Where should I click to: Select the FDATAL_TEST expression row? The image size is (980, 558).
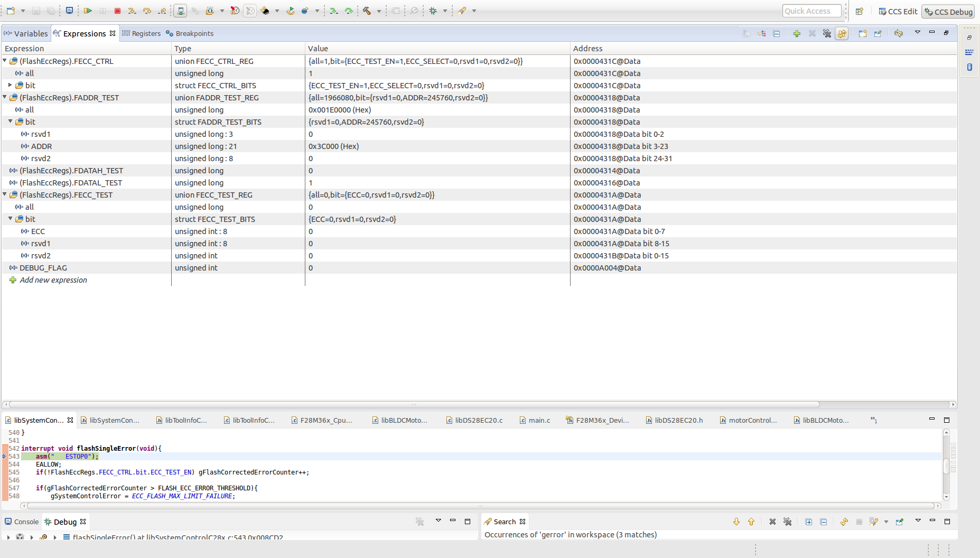[479, 183]
